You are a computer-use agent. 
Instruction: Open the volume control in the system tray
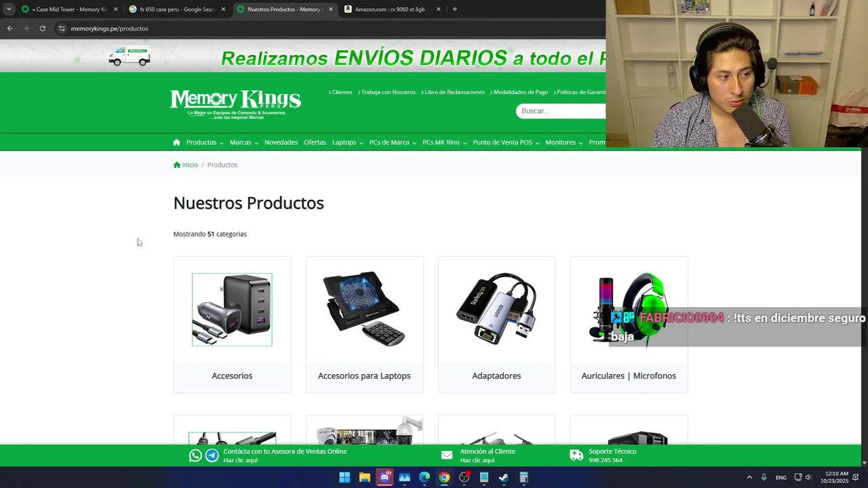808,477
